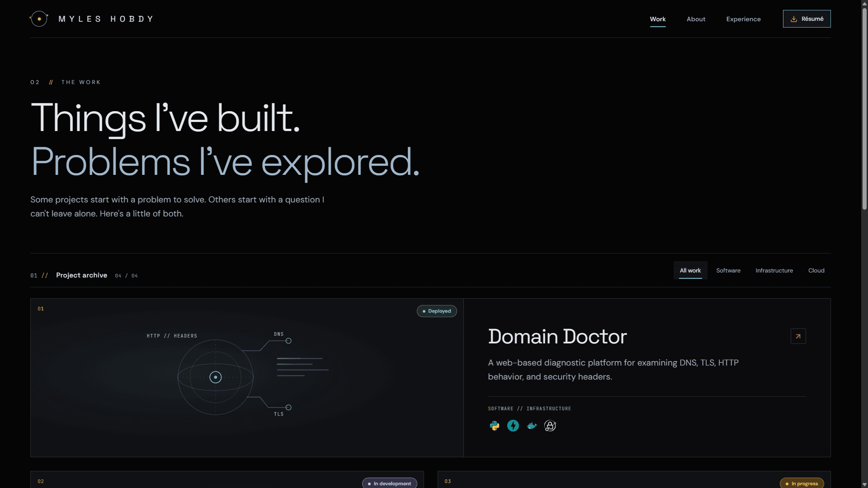Screen dimensions: 868x488
Task: Click the scrollbar down arrow
Action: [x=864, y=484]
